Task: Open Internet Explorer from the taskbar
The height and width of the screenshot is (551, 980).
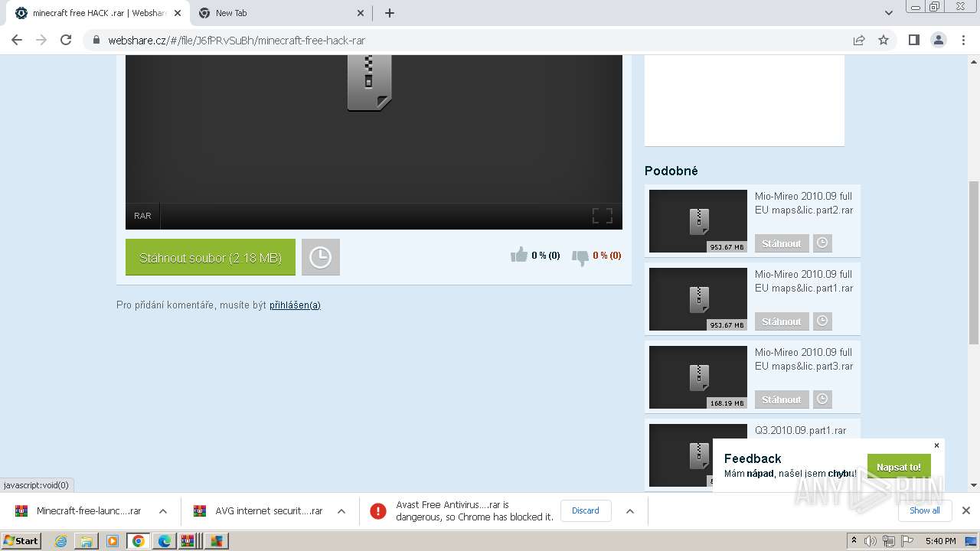Action: pos(60,541)
